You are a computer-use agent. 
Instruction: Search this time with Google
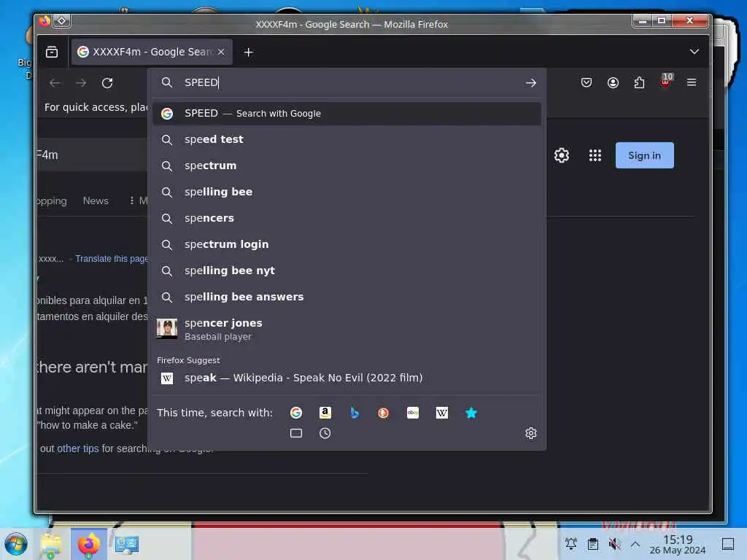click(x=296, y=413)
